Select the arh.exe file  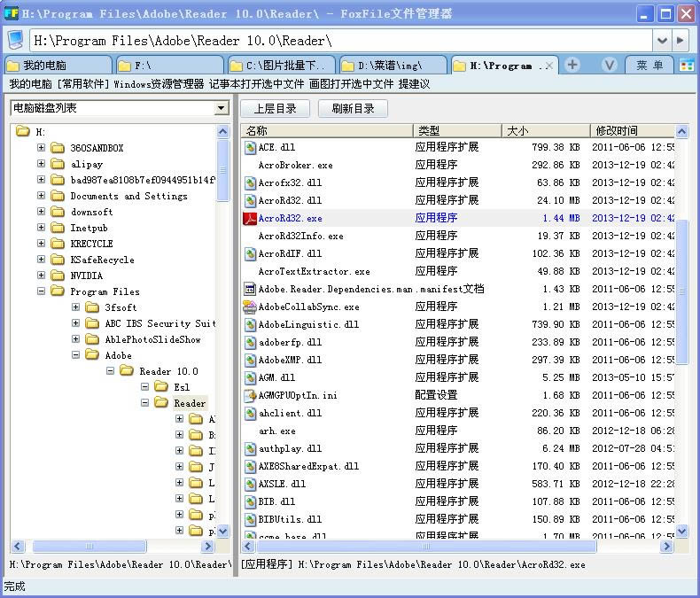coord(277,431)
